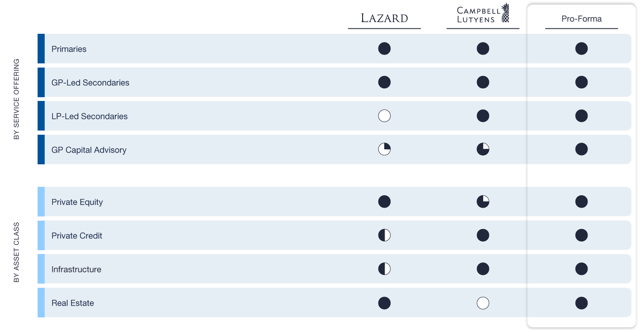Screen dimensions: 644x332
Task: Click the light blue bar beside Real Estate
Action: click(41, 303)
